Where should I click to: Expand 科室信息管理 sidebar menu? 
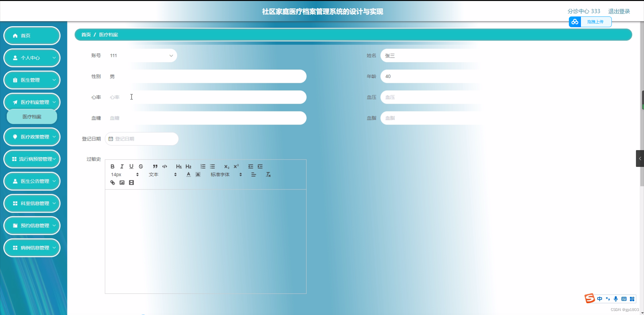tap(32, 203)
